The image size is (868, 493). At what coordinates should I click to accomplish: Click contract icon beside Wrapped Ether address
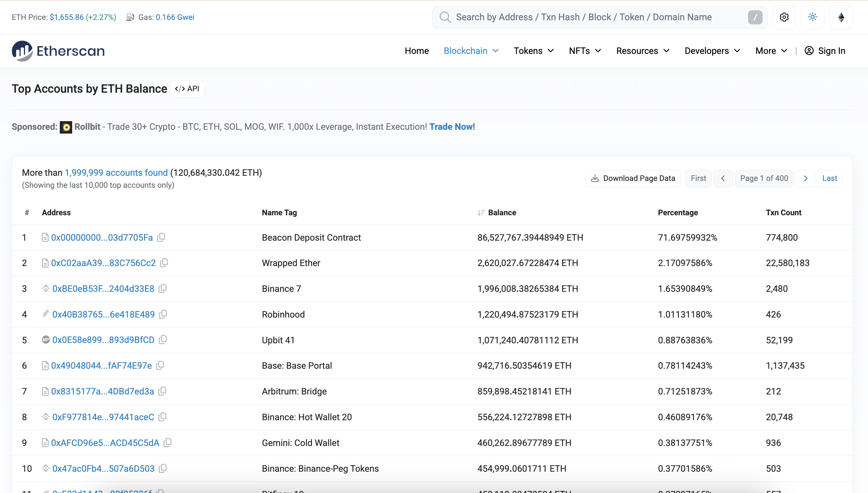[45, 263]
